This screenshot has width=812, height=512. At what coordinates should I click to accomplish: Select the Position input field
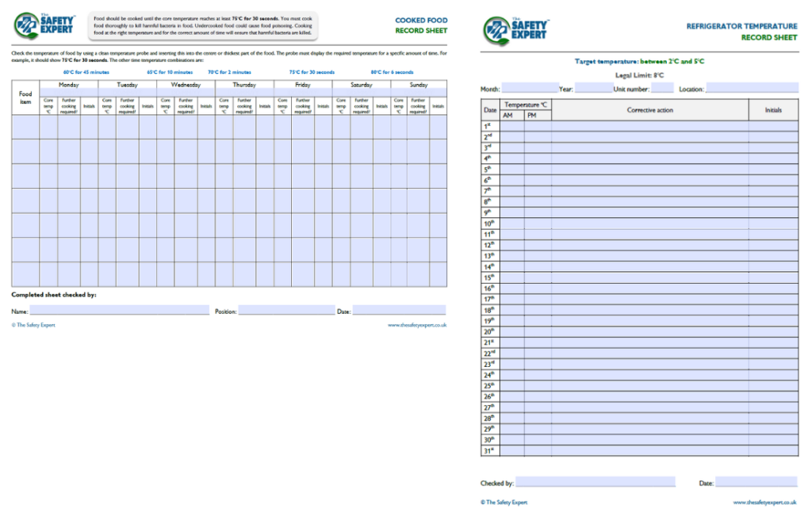[x=286, y=311]
